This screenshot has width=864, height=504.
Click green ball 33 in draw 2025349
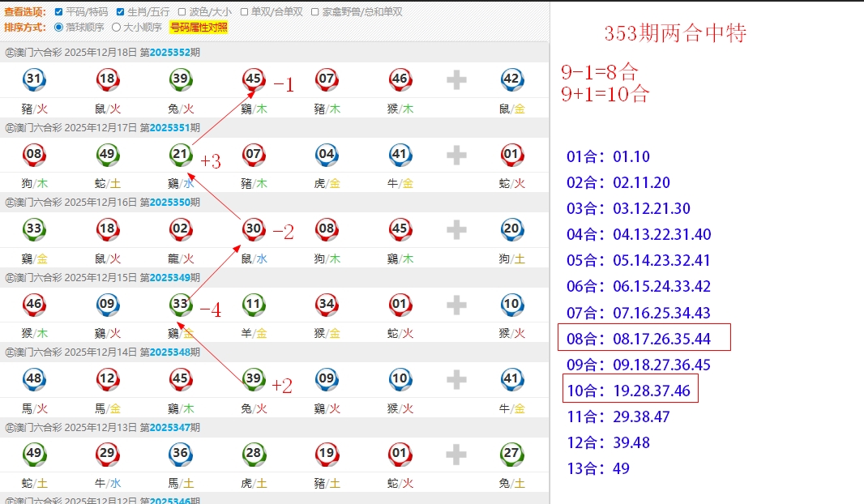pyautogui.click(x=181, y=305)
